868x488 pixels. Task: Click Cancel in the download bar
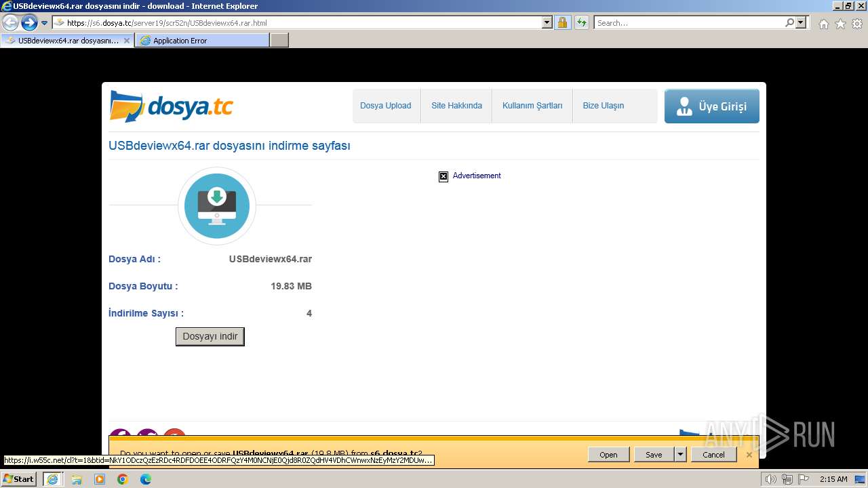[x=713, y=455]
